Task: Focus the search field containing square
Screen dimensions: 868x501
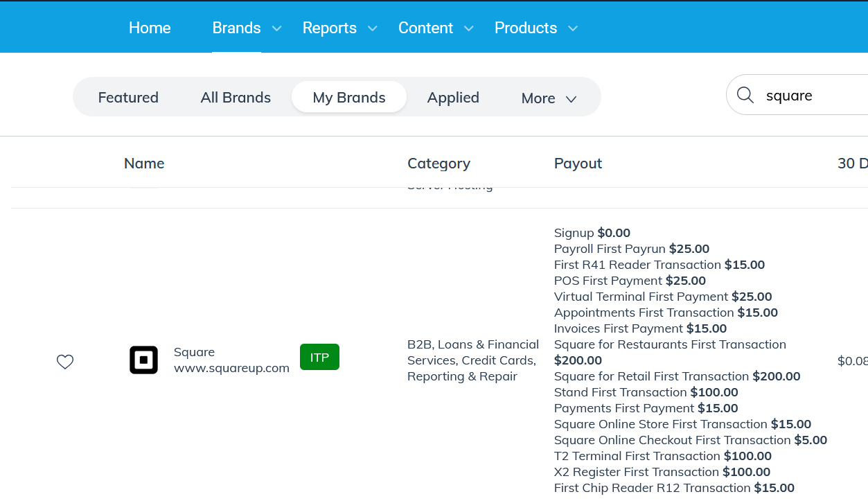Action: click(811, 96)
